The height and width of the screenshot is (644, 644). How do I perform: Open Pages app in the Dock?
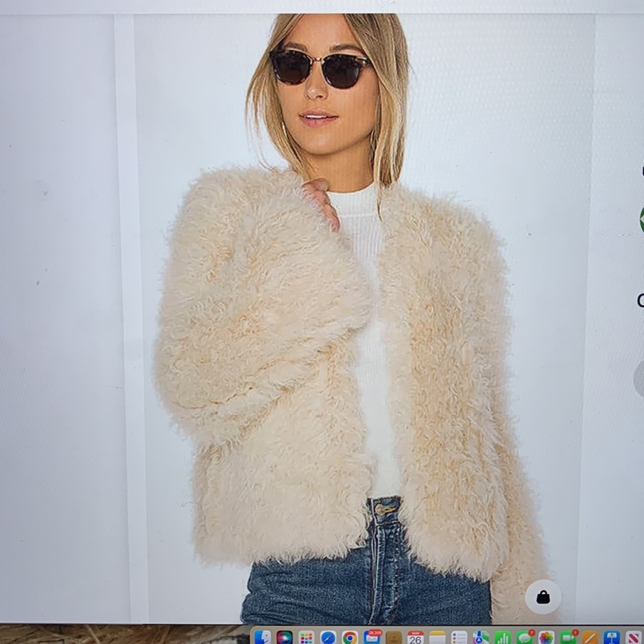pos(590,637)
